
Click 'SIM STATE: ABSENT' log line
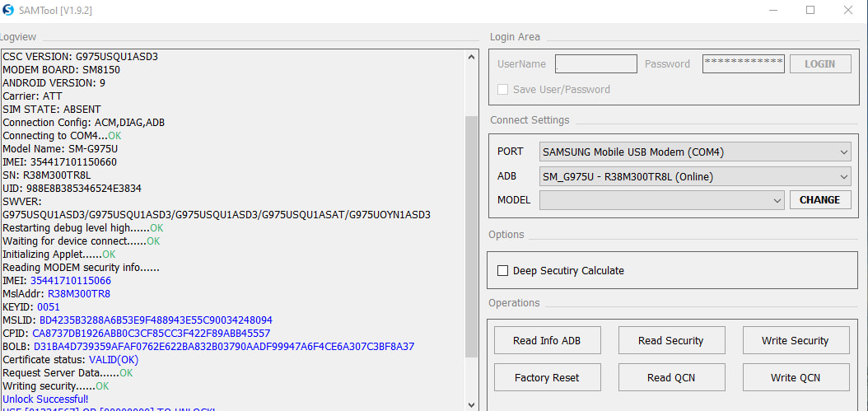[52, 109]
